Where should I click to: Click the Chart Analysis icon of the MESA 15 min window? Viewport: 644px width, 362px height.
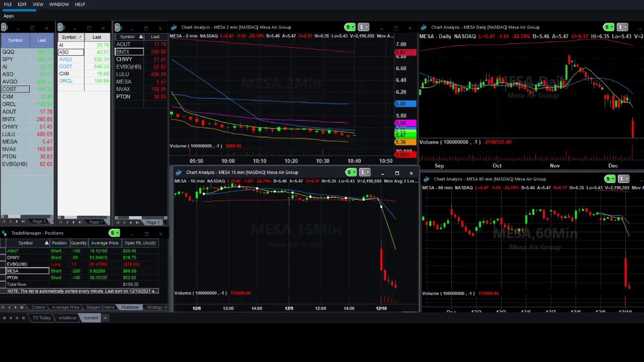pyautogui.click(x=178, y=172)
